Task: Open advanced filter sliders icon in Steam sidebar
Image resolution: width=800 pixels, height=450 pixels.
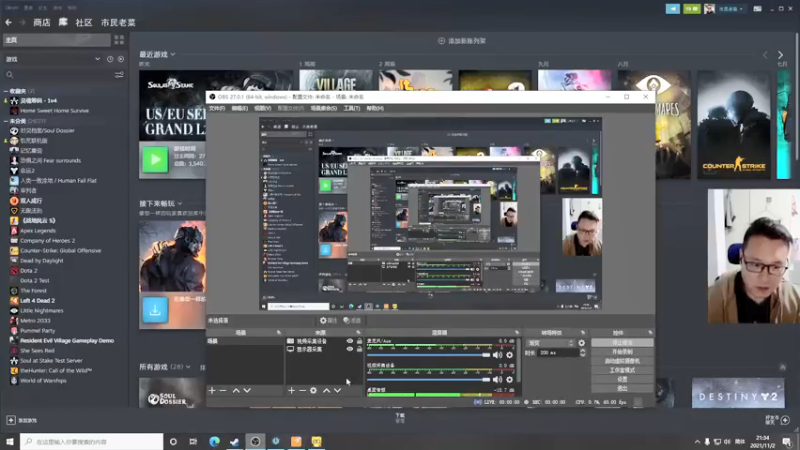Action: pos(119,75)
